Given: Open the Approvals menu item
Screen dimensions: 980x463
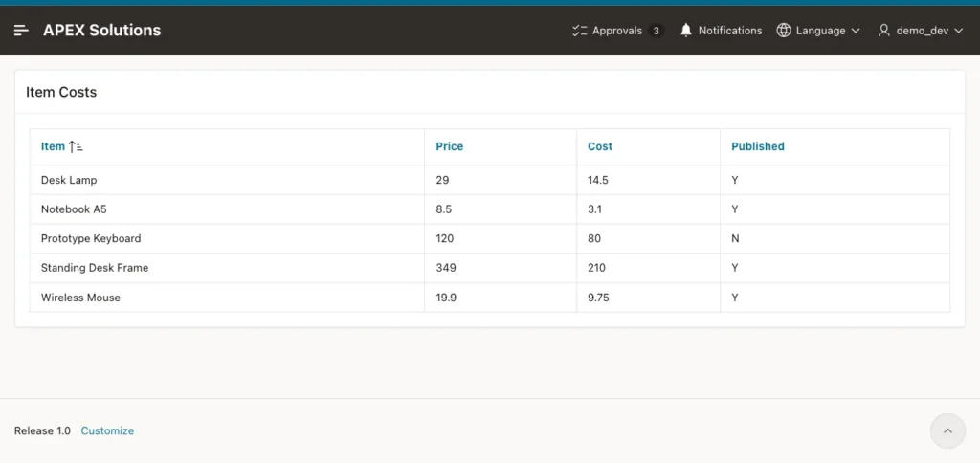Looking at the screenshot, I should tap(617, 30).
